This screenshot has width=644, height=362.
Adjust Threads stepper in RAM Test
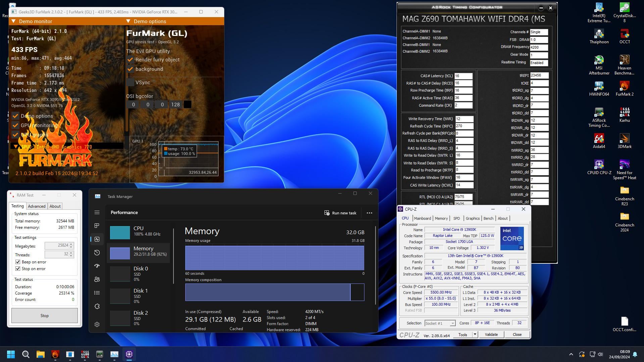tap(71, 255)
